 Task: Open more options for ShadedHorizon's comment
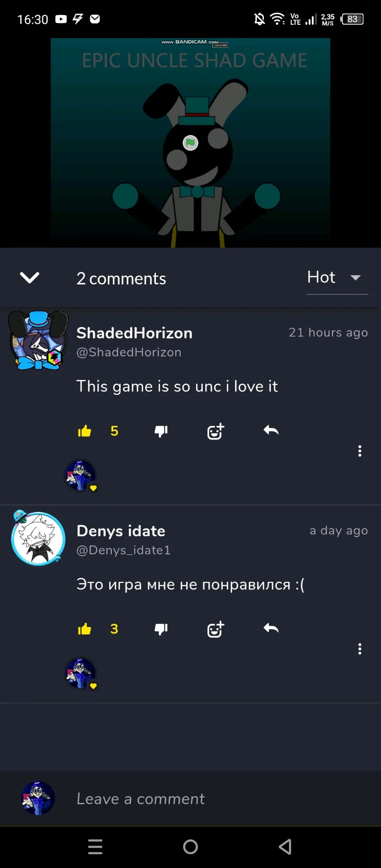click(x=360, y=451)
